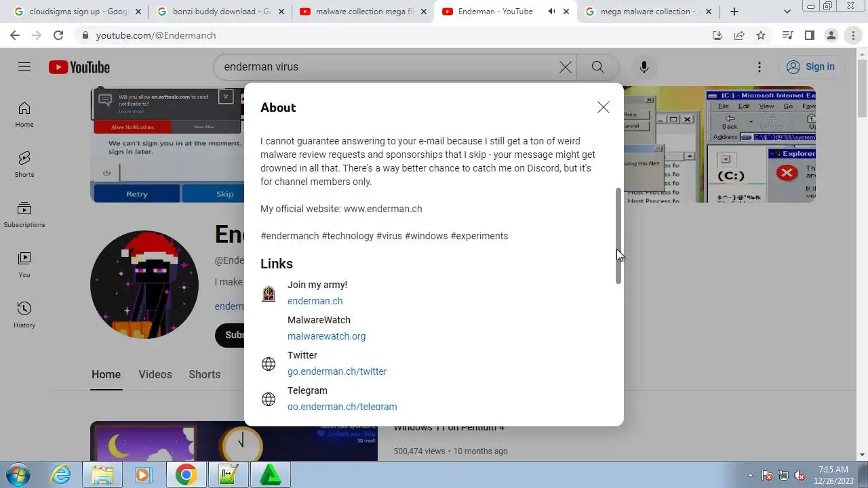Viewport: 868px width, 488px height.
Task: Open the enderman.ch link
Action: click(x=315, y=301)
